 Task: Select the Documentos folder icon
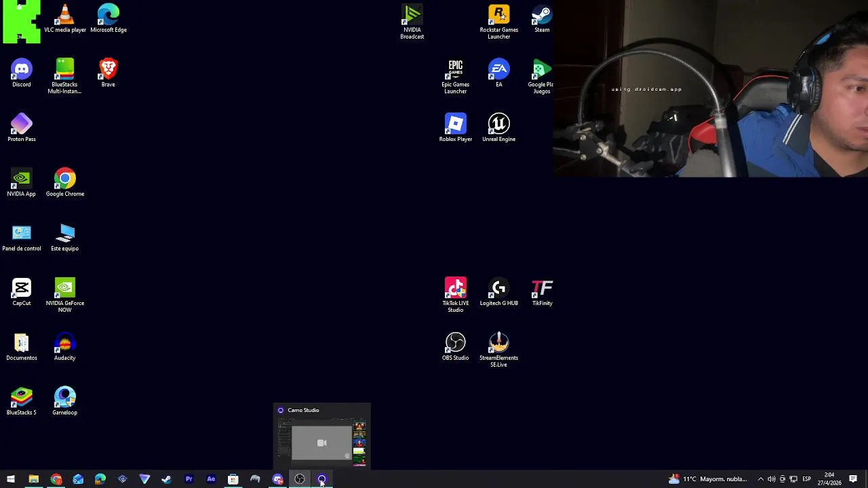coord(22,346)
